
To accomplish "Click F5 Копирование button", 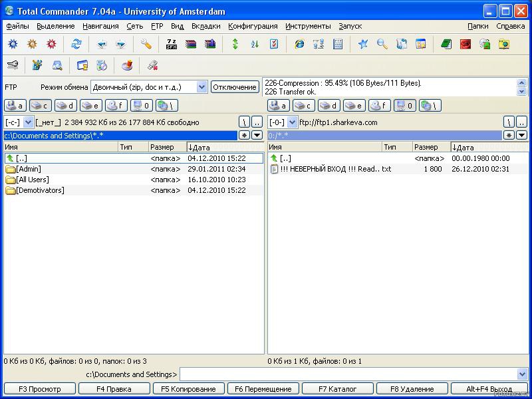I will click(x=188, y=389).
